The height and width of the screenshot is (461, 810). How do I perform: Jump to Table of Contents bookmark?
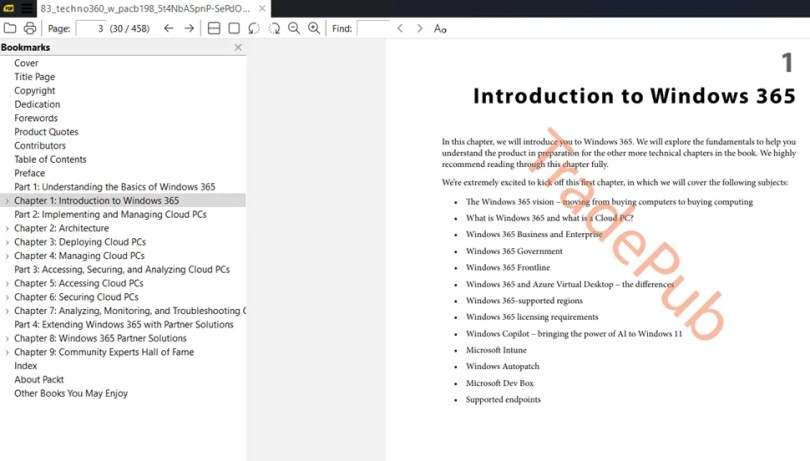coord(51,159)
